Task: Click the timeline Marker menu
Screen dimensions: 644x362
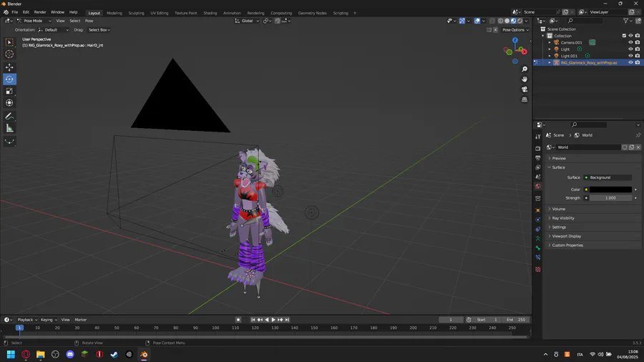Action: (80, 320)
